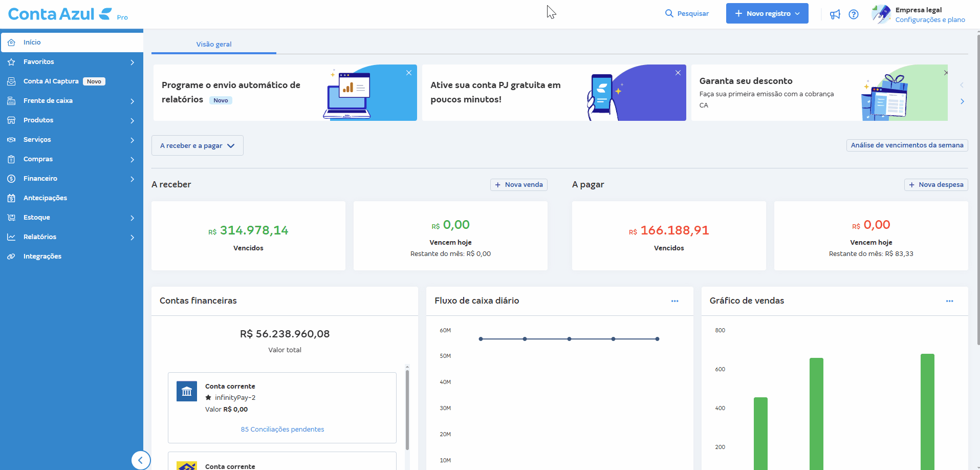Collapse the sidebar with the arrow toggle
The width and height of the screenshot is (980, 470).
point(141,460)
